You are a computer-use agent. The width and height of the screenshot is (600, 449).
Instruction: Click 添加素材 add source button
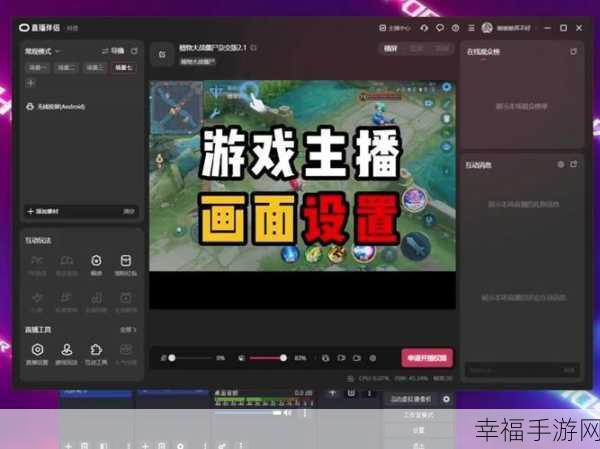[43, 211]
